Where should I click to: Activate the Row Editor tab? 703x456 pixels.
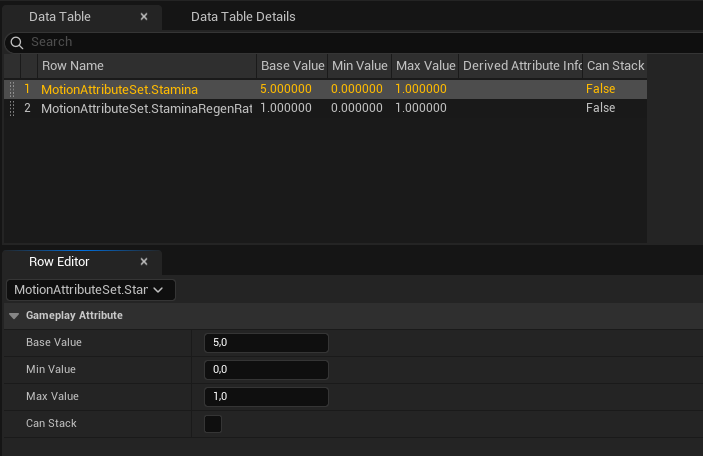[59, 262]
